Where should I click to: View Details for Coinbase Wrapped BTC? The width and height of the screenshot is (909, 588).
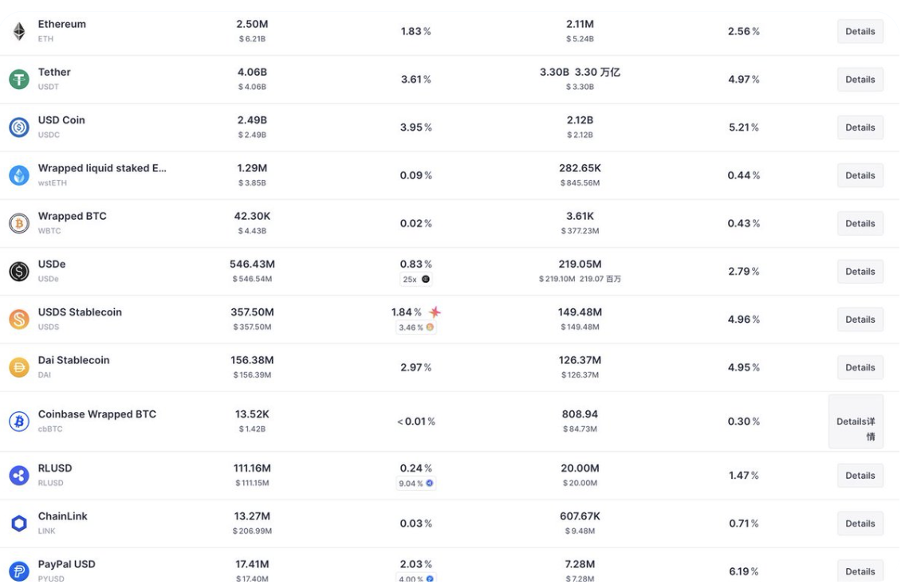point(856,421)
